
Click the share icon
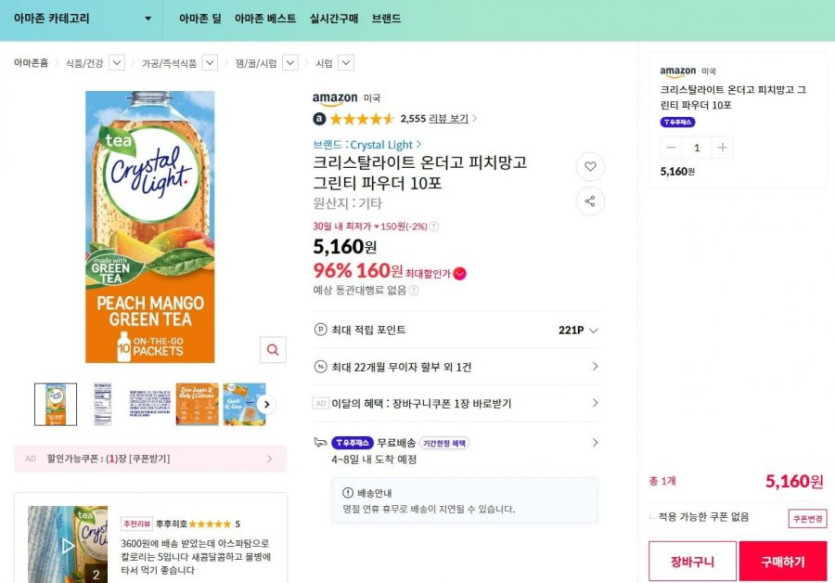point(590,201)
